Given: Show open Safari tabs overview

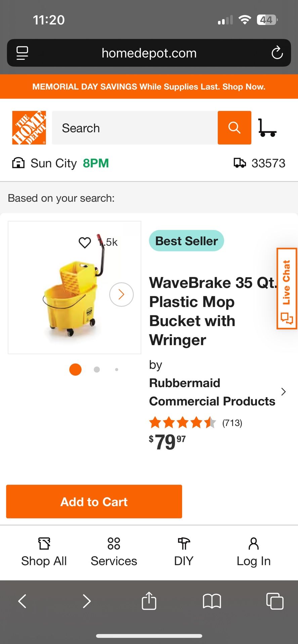Looking at the screenshot, I should 274,601.
